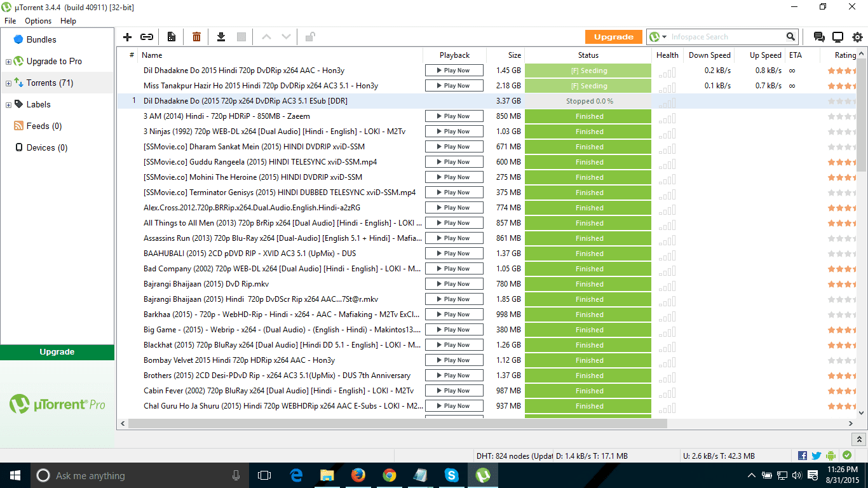868x488 pixels.
Task: Select Bundles in the sidebar
Action: tap(41, 39)
